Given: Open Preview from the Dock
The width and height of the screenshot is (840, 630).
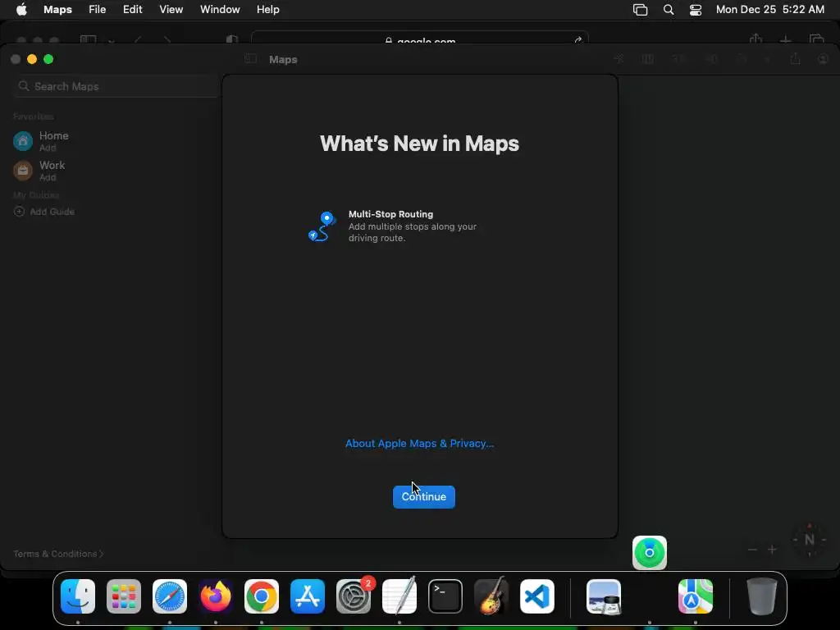Looking at the screenshot, I should pyautogui.click(x=604, y=596).
